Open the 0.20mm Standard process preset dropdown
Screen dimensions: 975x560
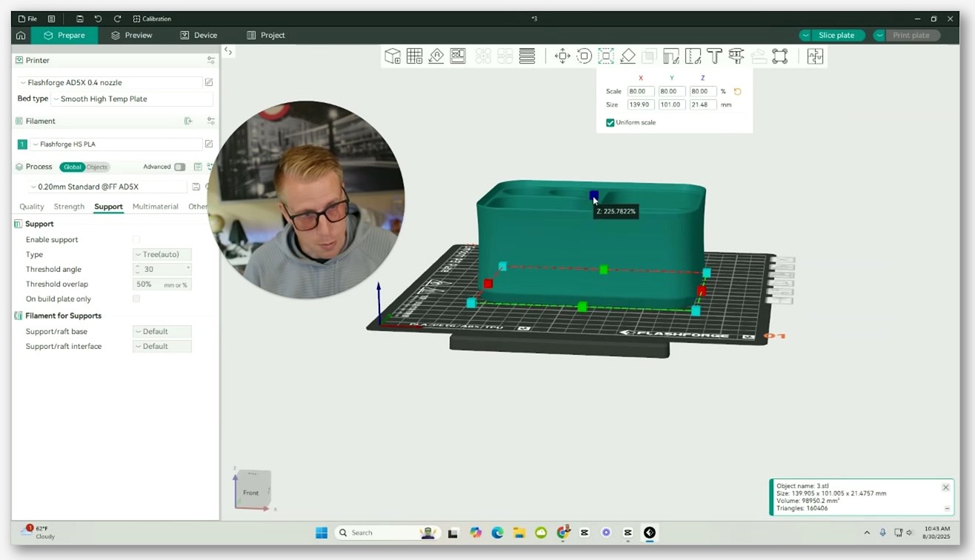107,187
